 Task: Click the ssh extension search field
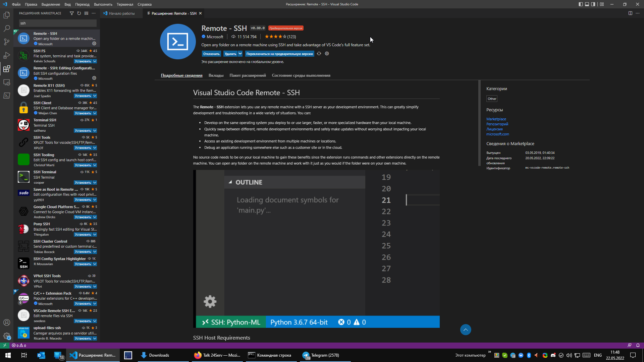[x=57, y=23]
